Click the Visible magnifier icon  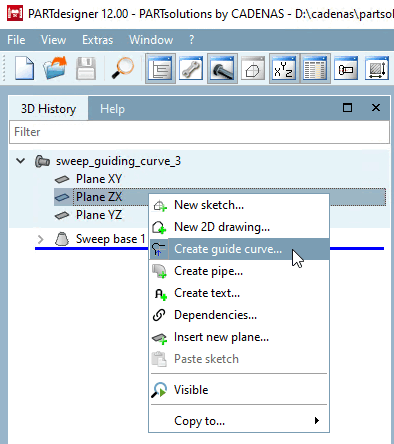coord(159,390)
